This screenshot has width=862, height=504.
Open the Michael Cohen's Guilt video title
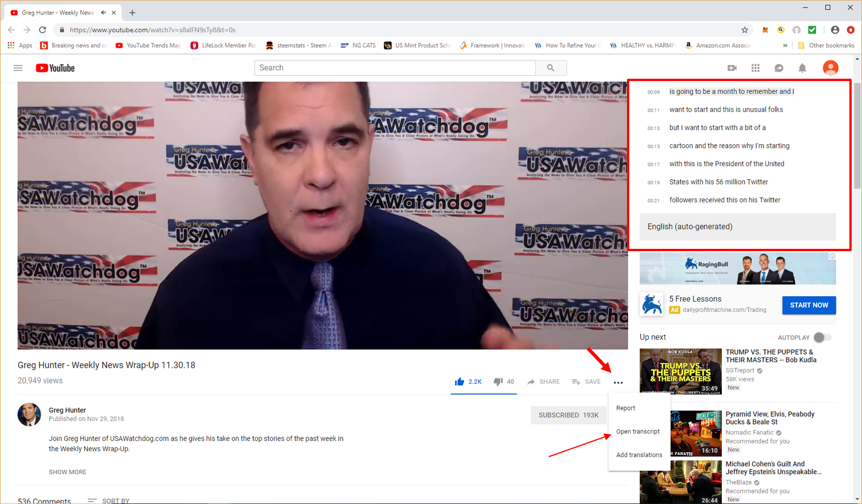(774, 468)
